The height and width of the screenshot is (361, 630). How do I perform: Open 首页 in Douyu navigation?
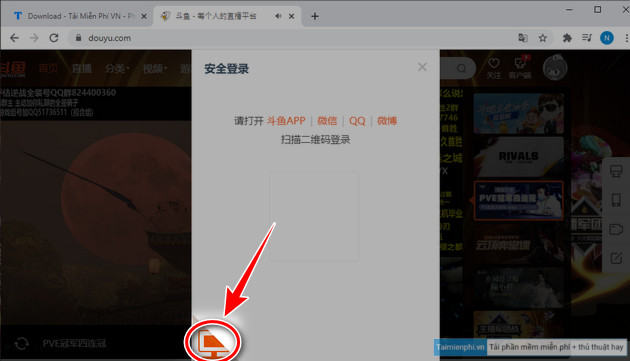click(x=48, y=68)
